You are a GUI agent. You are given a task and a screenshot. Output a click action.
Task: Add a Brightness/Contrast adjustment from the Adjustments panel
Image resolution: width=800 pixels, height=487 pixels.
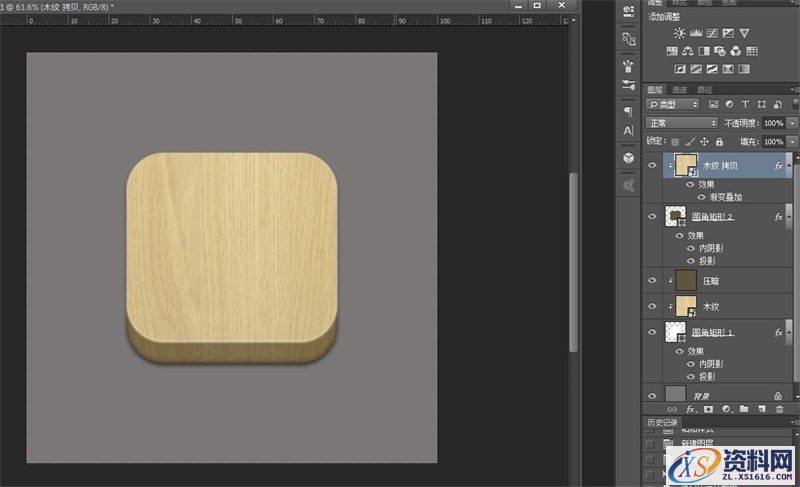click(x=680, y=33)
